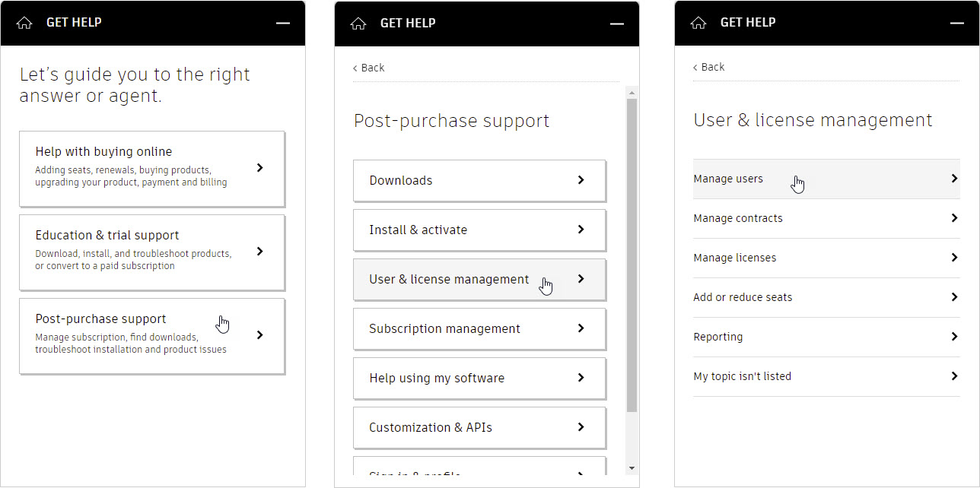Viewport: 980px width, 488px height.
Task: Minimize the middle Get Help panel
Action: (x=617, y=24)
